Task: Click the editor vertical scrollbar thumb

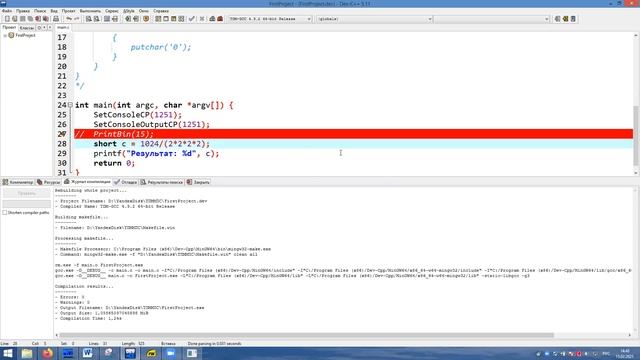Action: pos(636,135)
